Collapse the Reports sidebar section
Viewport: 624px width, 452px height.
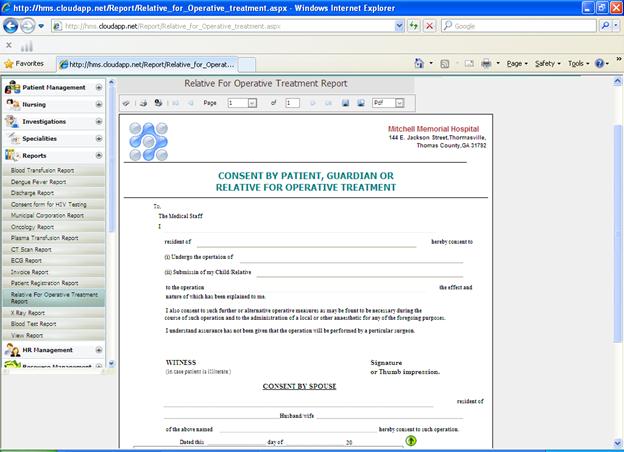(x=99, y=155)
